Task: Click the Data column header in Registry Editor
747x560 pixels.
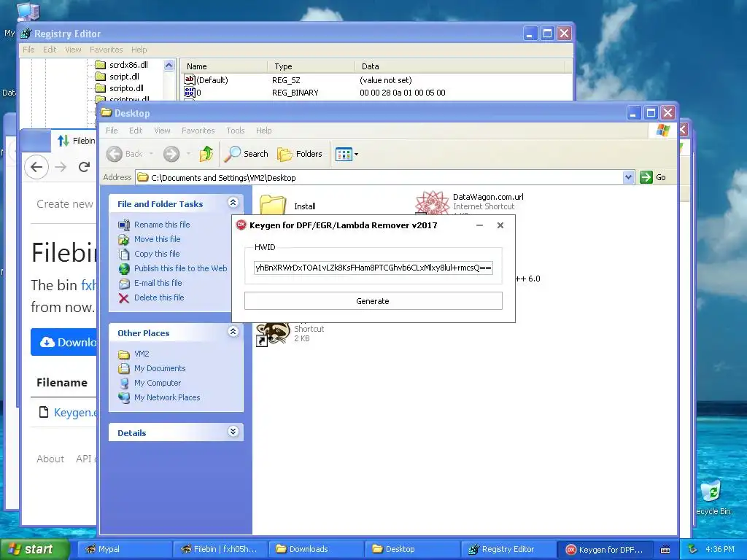Action: pyautogui.click(x=460, y=66)
